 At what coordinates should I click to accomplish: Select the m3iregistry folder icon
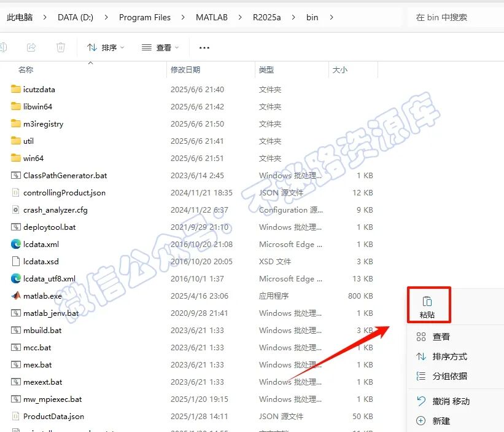tap(15, 124)
